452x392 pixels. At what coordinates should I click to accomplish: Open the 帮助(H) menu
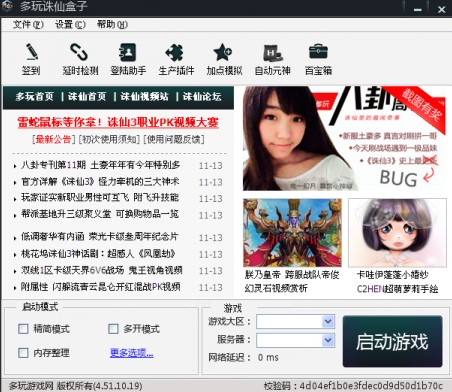coord(112,25)
